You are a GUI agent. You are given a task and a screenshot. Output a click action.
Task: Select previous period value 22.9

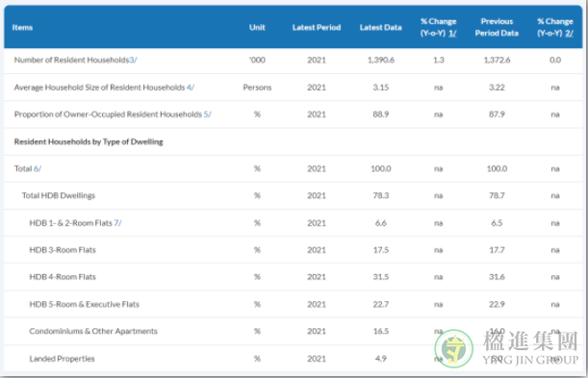(x=497, y=304)
